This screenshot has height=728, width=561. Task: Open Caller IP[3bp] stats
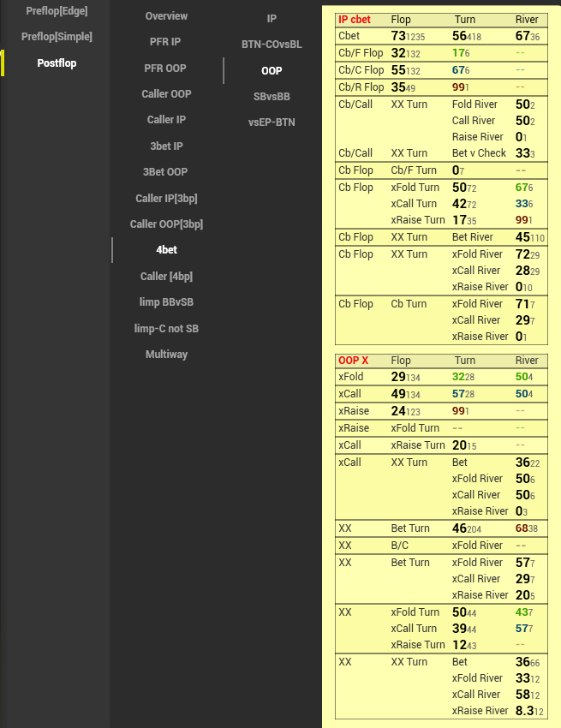[x=166, y=199]
